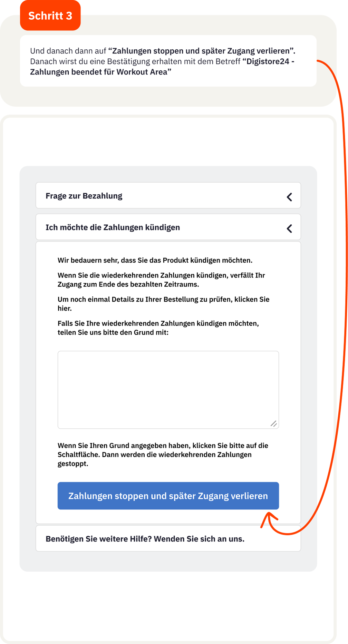Click the "Wenn Sie Ihren Grund angegeben haben" paragraph

163,454
